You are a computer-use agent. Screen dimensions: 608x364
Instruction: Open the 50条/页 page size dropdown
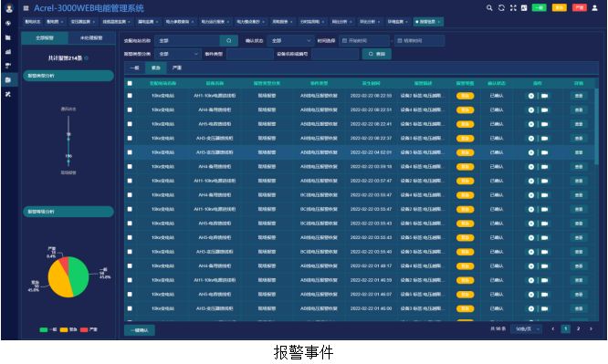coord(526,328)
